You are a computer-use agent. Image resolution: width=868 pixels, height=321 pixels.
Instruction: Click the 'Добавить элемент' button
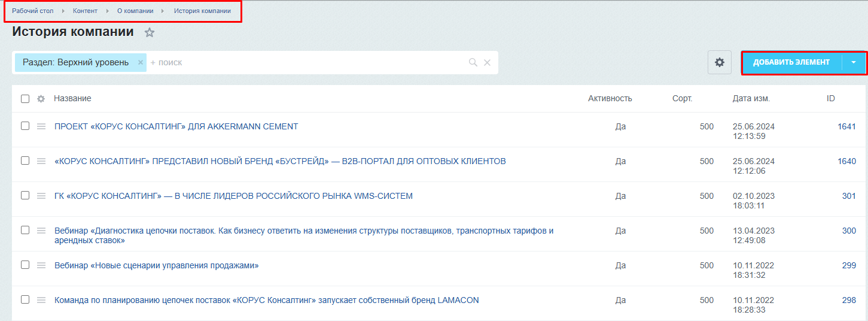(x=791, y=62)
